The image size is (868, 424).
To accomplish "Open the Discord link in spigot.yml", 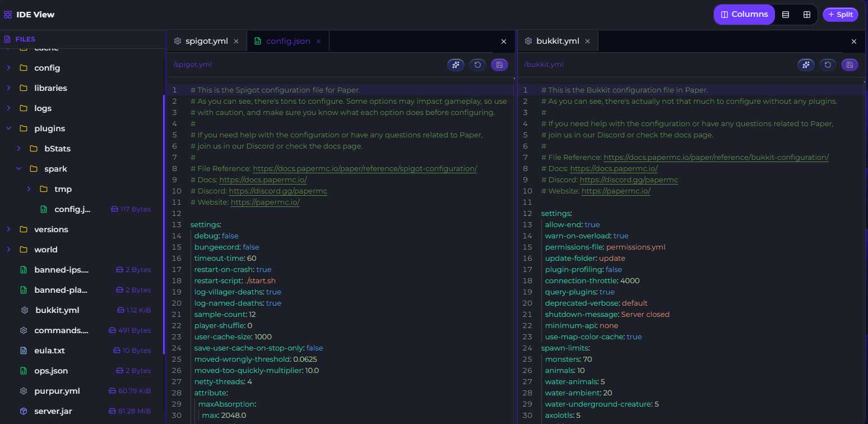I will [278, 191].
